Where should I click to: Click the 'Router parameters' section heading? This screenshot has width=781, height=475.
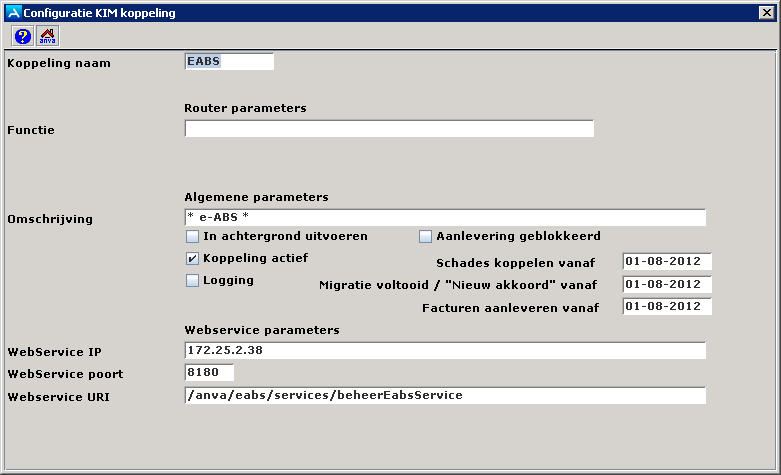pos(245,107)
